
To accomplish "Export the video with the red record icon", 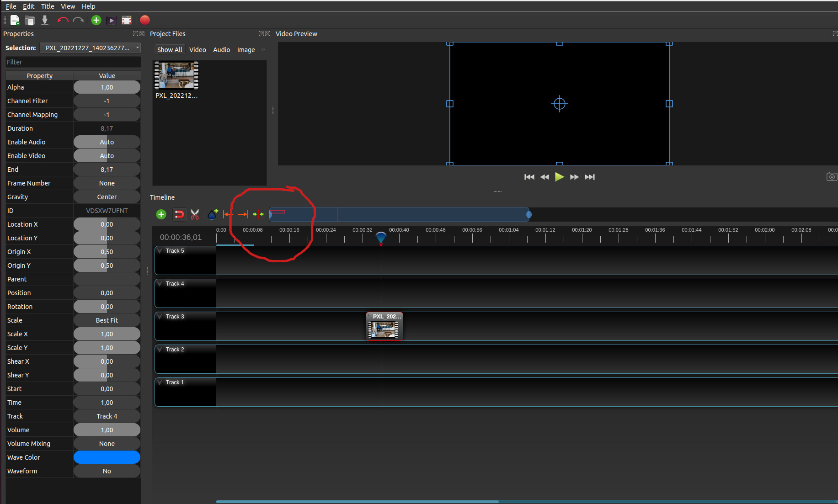I will (x=145, y=20).
